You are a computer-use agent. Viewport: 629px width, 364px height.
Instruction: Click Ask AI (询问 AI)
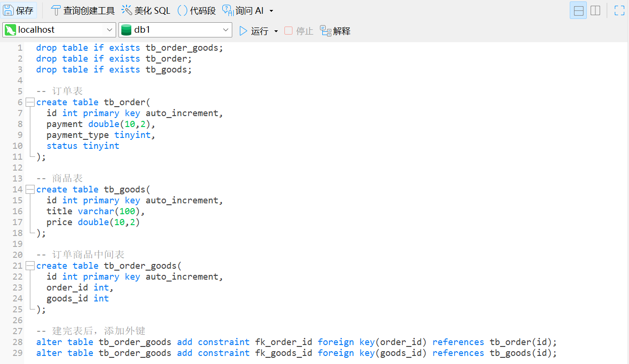click(243, 10)
